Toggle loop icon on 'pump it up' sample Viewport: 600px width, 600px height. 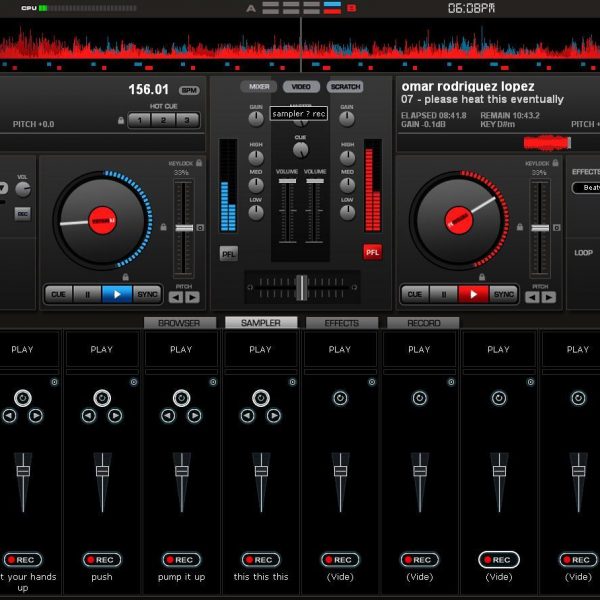point(181,398)
